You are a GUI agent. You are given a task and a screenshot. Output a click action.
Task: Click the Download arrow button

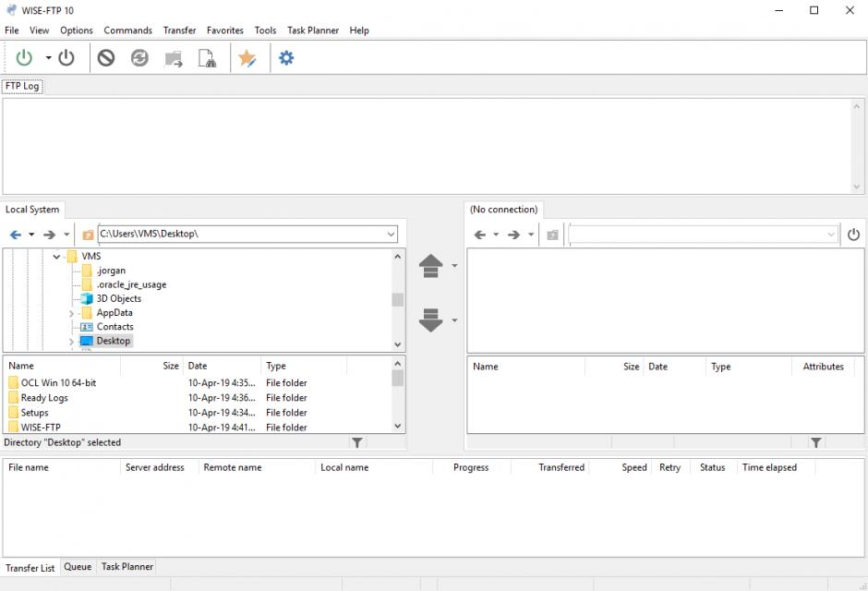pos(430,320)
